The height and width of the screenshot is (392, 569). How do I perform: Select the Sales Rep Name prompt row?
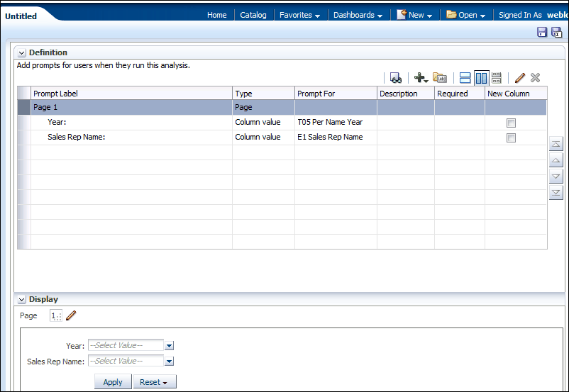[76, 137]
